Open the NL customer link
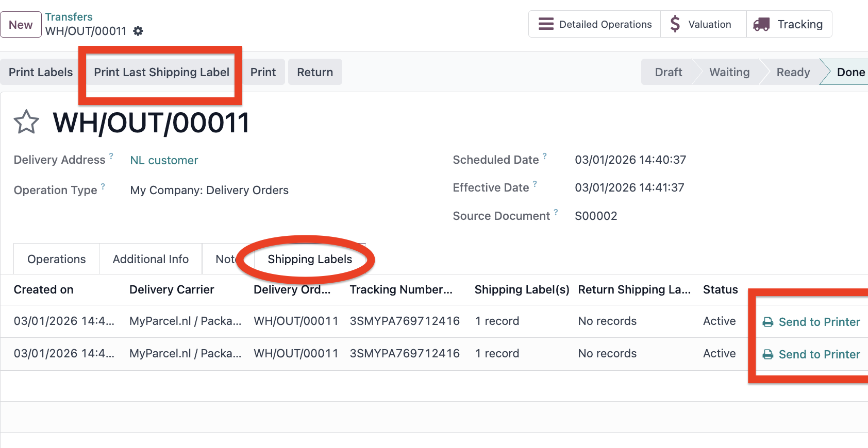 [x=164, y=160]
